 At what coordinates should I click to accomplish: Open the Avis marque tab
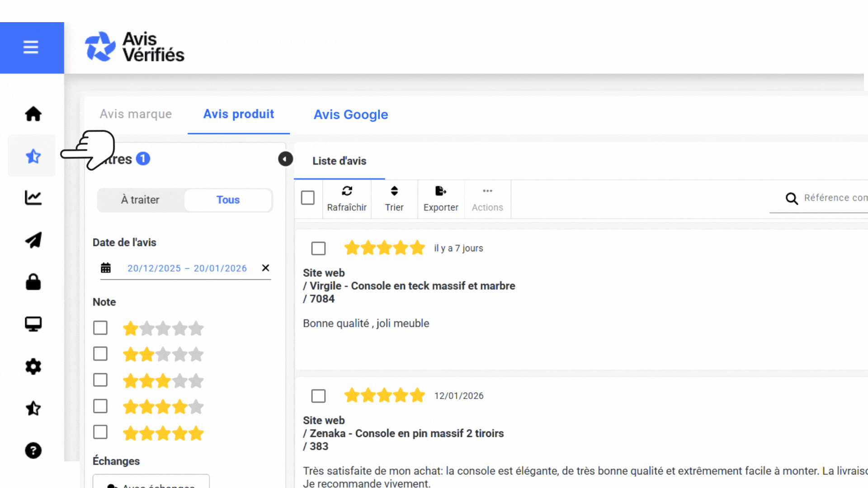click(135, 114)
